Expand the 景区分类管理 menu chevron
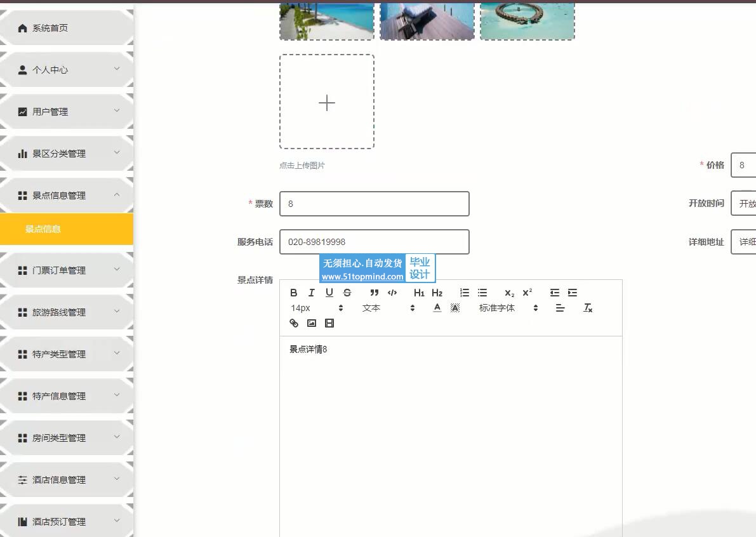This screenshot has height=537, width=756. (x=117, y=153)
